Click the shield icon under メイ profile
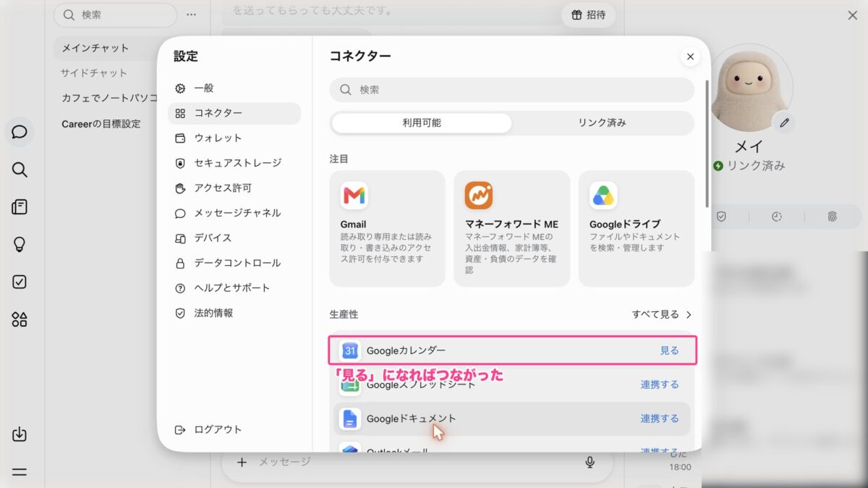The height and width of the screenshot is (488, 868). tap(721, 216)
